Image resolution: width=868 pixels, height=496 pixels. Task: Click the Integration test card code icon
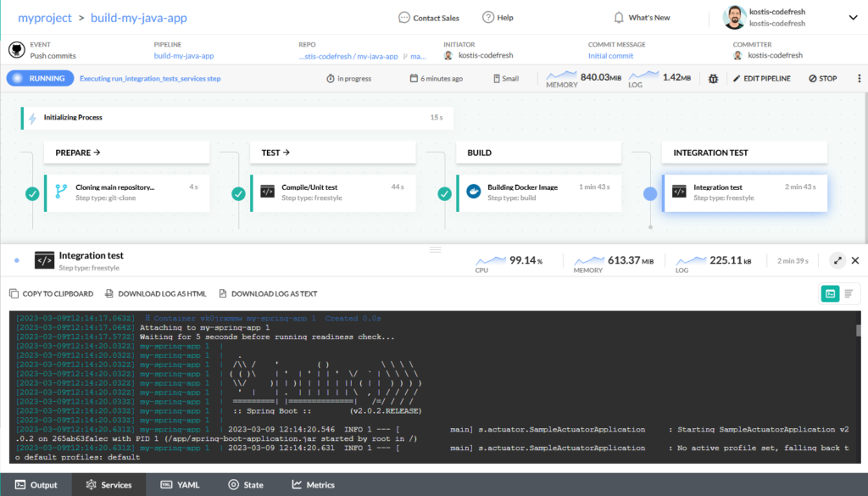click(679, 192)
